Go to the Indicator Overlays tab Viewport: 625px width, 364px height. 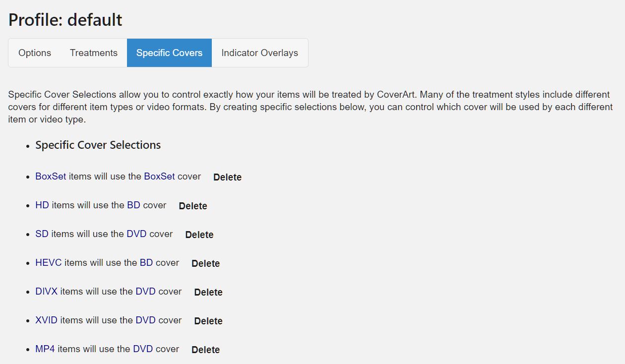tap(259, 53)
